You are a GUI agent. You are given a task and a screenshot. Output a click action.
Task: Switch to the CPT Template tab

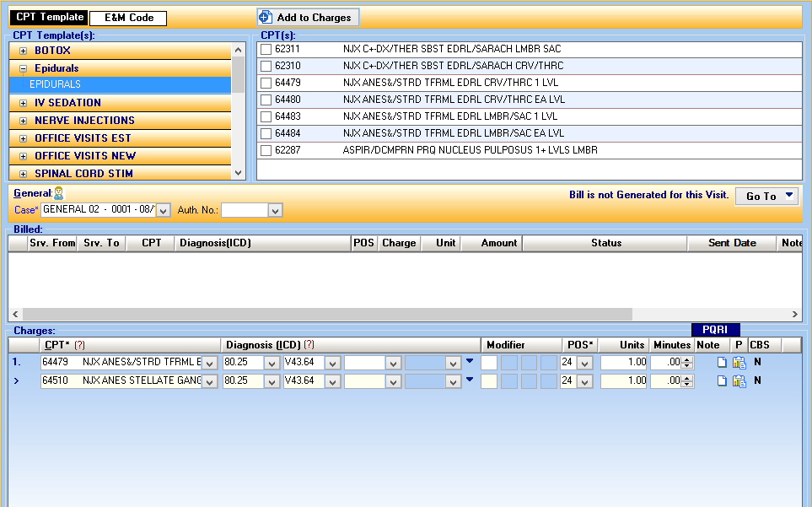(x=49, y=17)
